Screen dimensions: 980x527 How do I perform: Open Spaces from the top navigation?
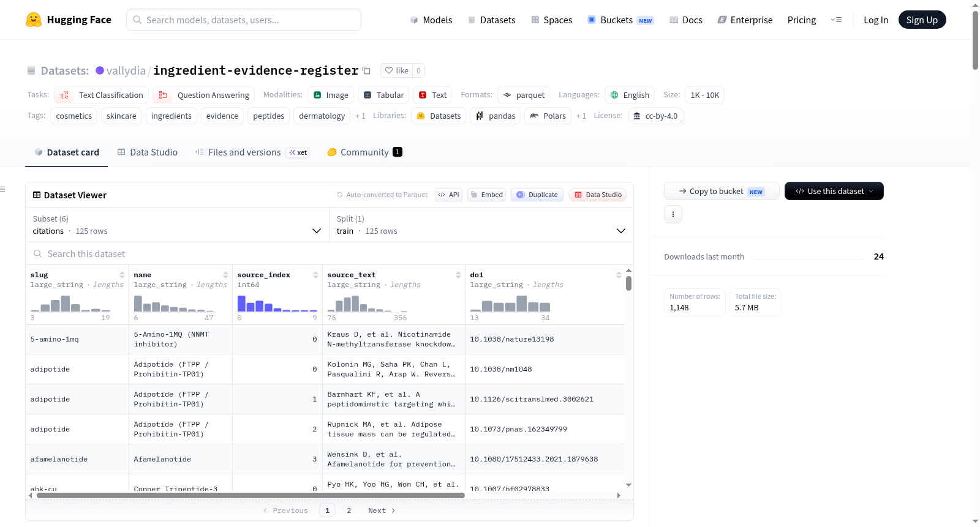[551, 20]
